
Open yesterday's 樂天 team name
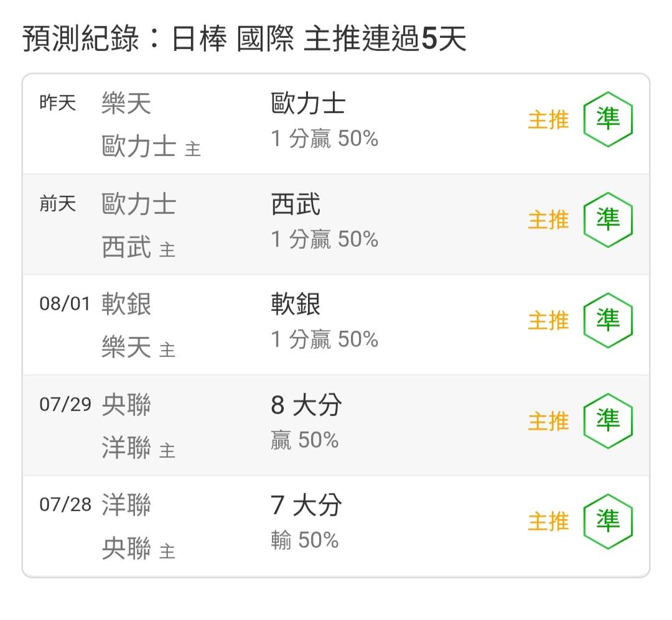tap(126, 104)
